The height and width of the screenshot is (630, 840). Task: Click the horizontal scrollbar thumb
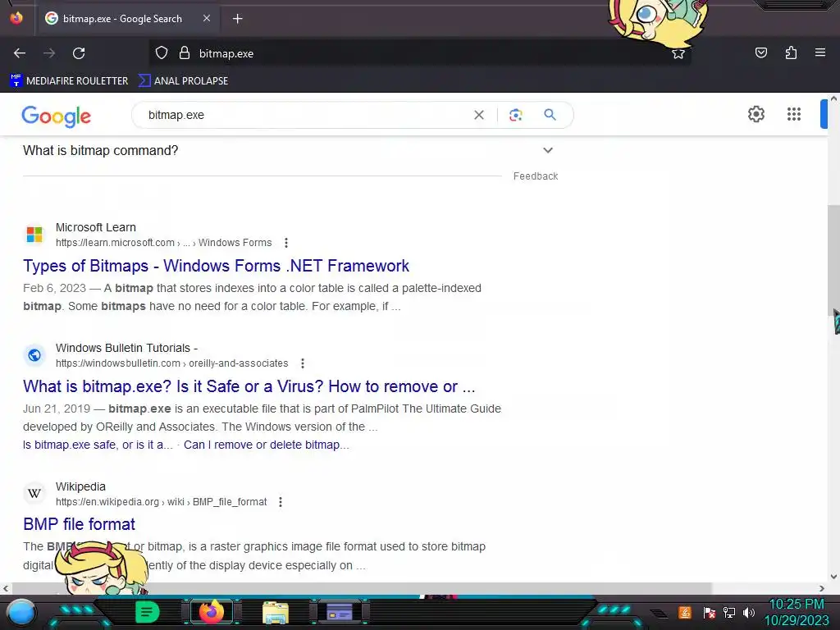pyautogui.click(x=361, y=588)
